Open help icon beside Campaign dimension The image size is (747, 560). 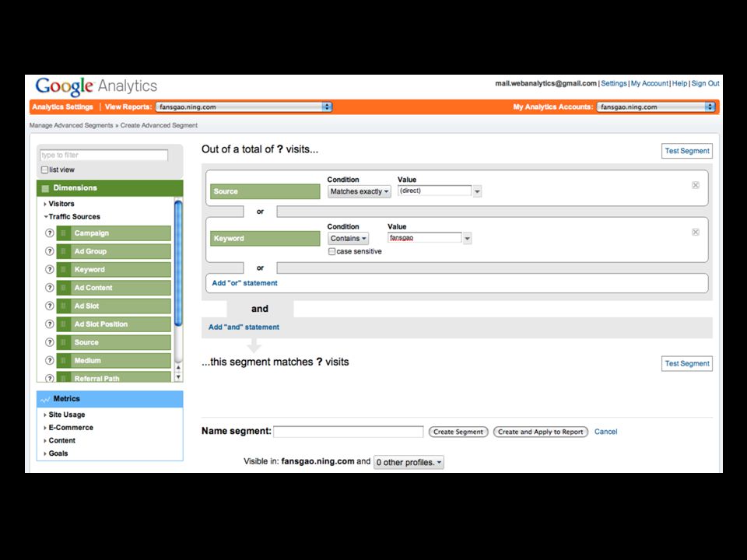point(49,233)
